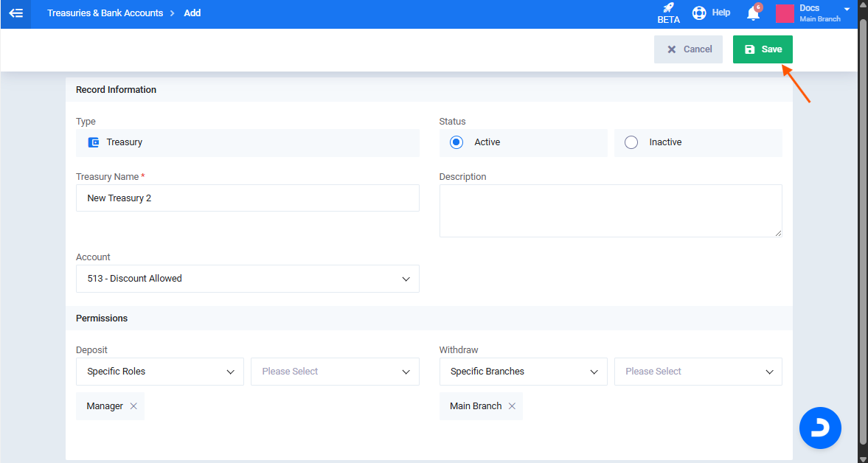
Task: View notifications via the bell icon
Action: coord(753,13)
